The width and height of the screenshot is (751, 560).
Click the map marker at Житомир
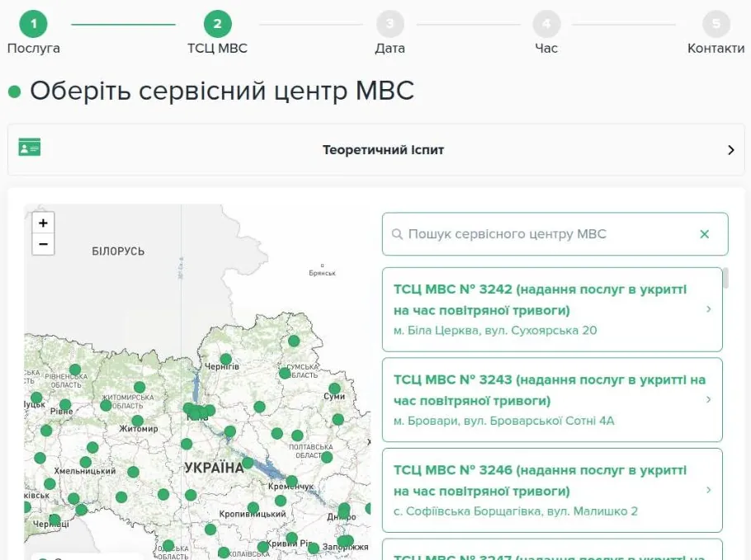(138, 421)
